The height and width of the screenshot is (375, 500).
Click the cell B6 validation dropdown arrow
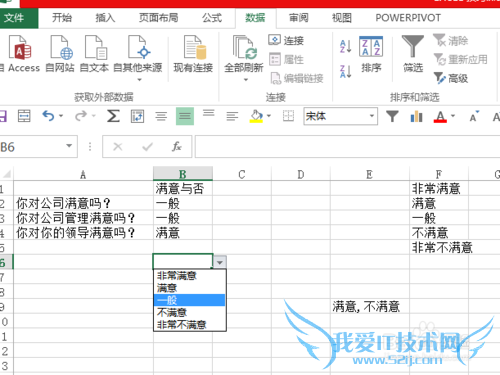tap(220, 262)
